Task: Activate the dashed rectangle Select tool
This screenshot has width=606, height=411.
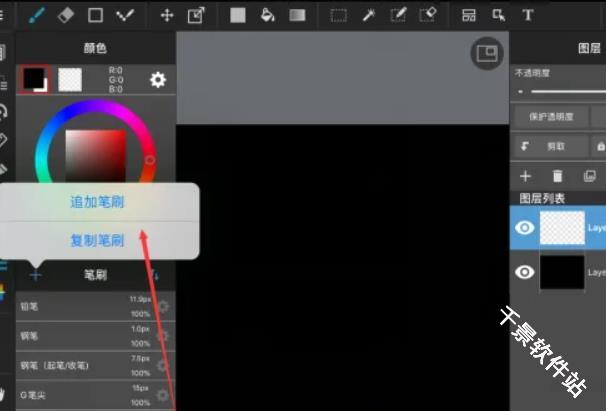Action: click(339, 16)
